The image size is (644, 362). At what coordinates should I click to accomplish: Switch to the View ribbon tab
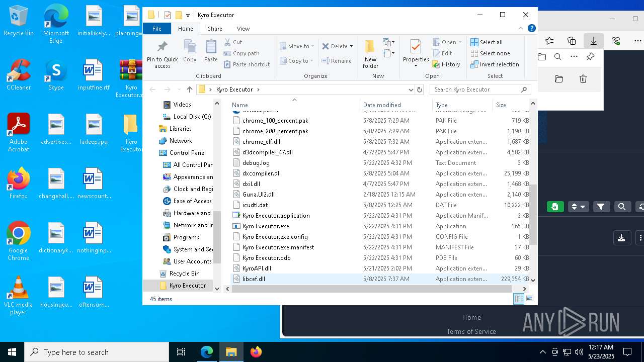(243, 29)
